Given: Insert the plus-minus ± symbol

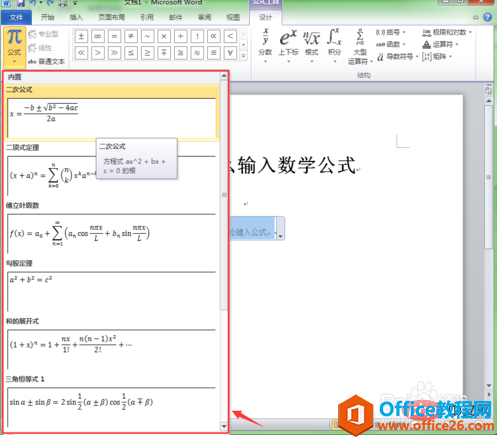Looking at the screenshot, I should (x=81, y=36).
